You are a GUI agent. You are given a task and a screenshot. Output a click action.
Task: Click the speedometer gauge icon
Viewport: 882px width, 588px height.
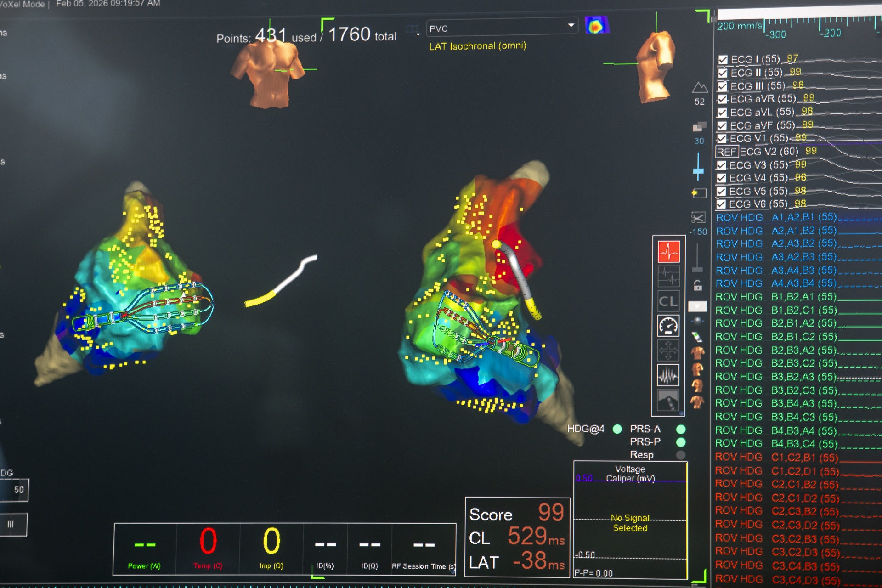[668, 326]
